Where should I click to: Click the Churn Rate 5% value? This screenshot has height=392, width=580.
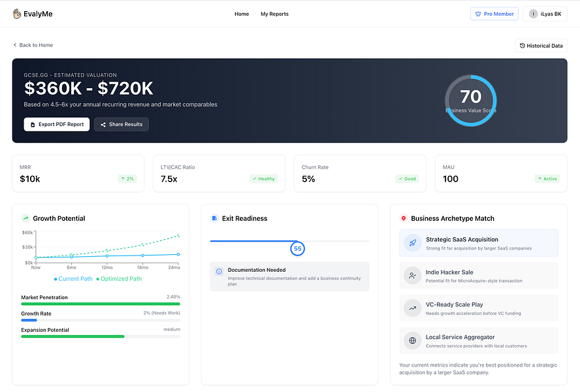[308, 179]
